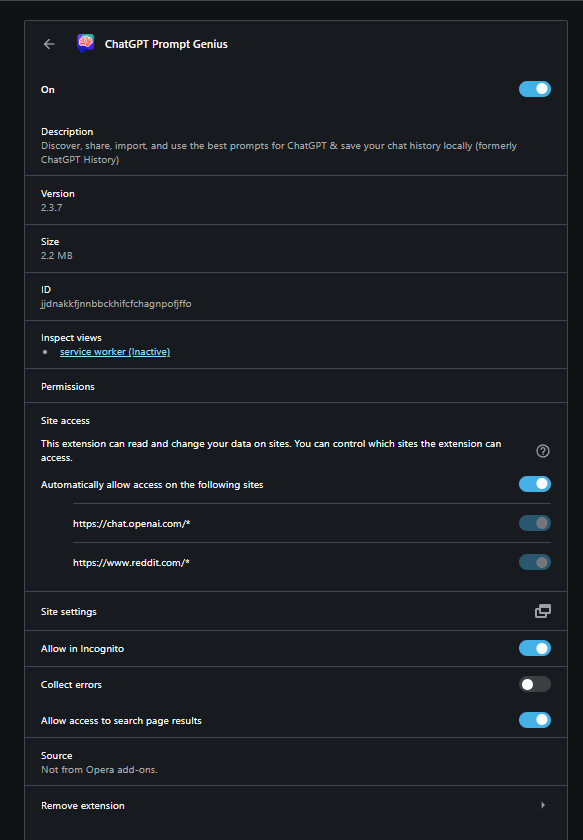
Task: Click the extension Description text
Action: point(200,145)
